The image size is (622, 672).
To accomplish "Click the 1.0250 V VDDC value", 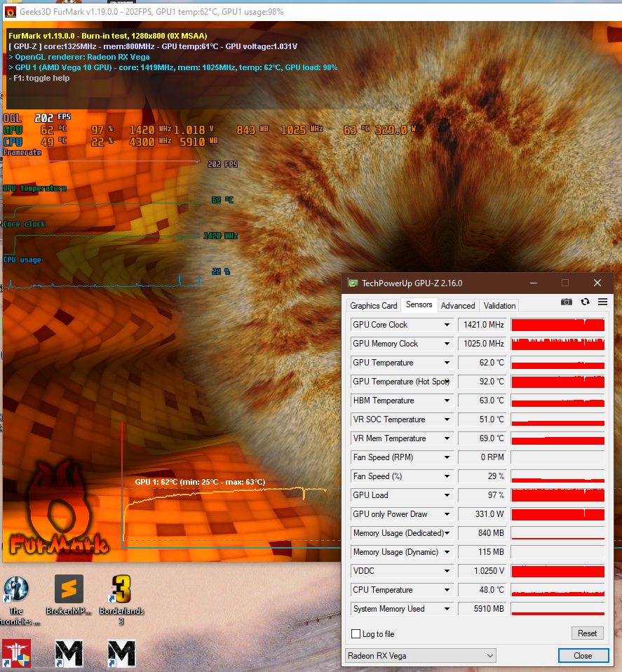I will coord(482,571).
